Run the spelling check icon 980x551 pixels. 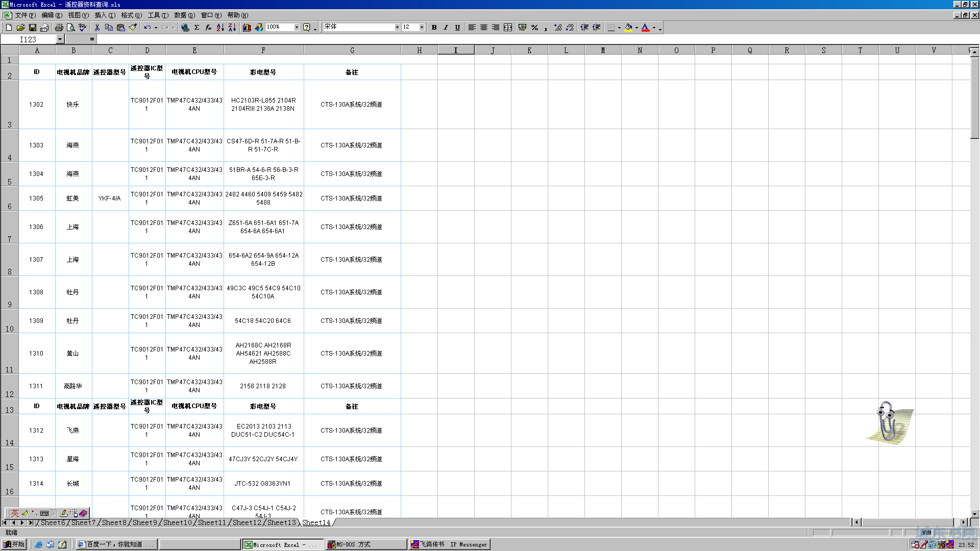point(83,28)
